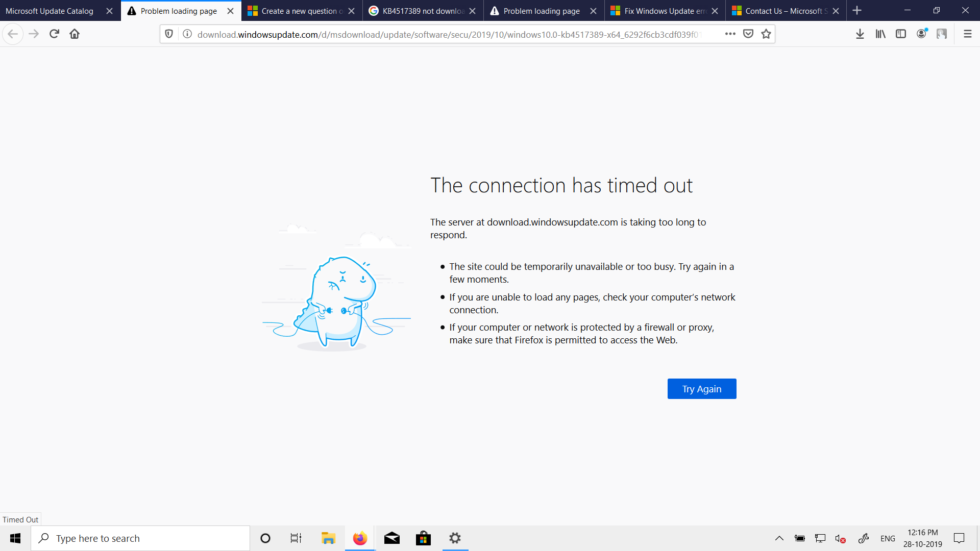Click the Try Again button
Screen dimensions: 980x551
coord(702,389)
